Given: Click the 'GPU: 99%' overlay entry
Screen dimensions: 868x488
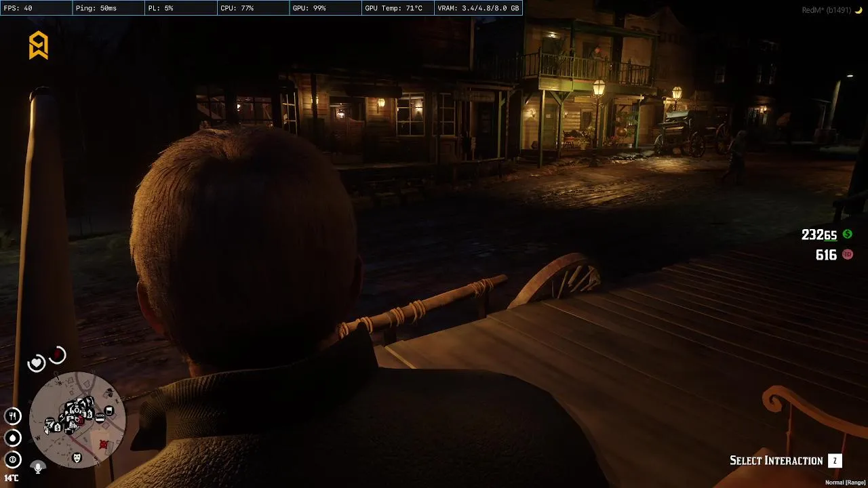Looking at the screenshot, I should (x=325, y=8).
